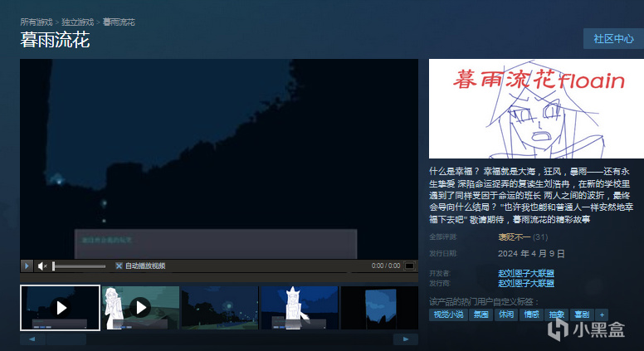Select the first video thumbnail

pos(60,308)
